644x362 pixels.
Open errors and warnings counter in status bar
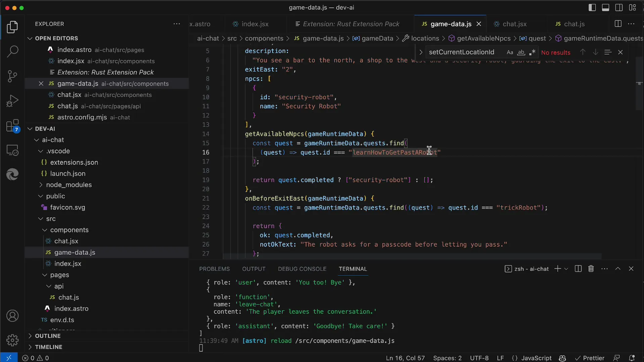36,358
